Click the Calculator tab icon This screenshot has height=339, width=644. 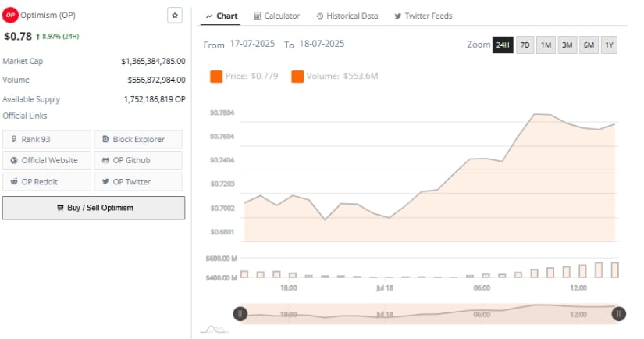click(x=257, y=16)
